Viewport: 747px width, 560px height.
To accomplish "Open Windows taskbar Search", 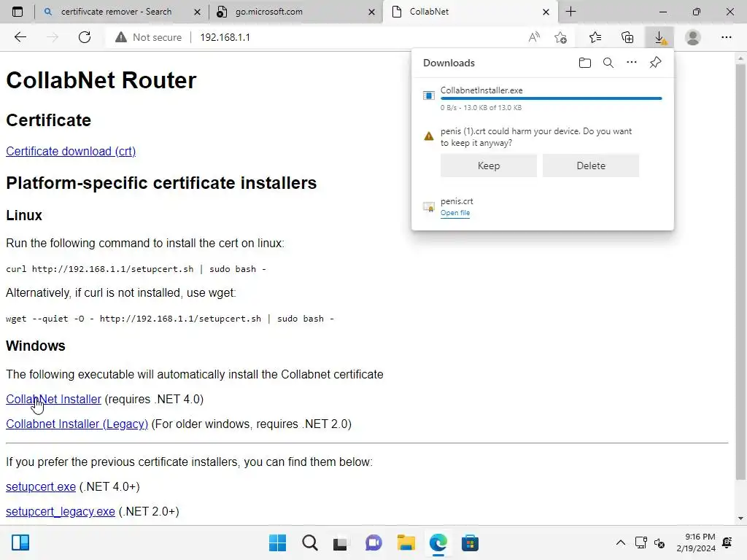I will pos(309,542).
